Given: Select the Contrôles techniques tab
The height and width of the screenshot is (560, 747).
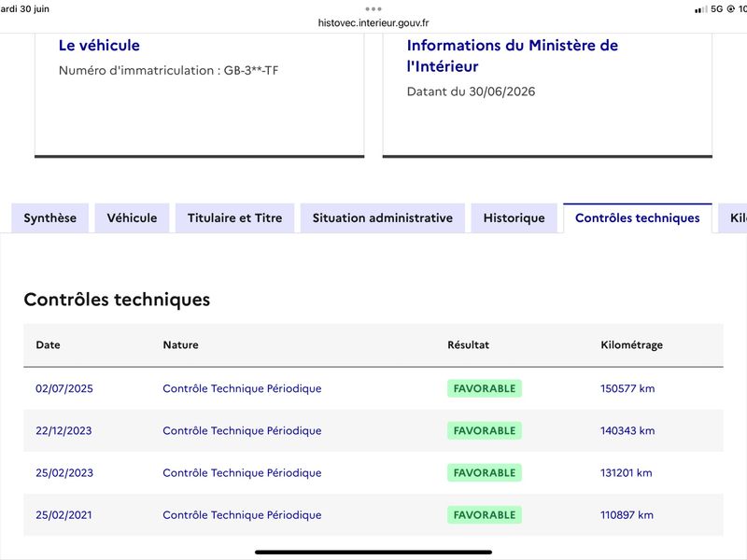Looking at the screenshot, I should [638, 218].
